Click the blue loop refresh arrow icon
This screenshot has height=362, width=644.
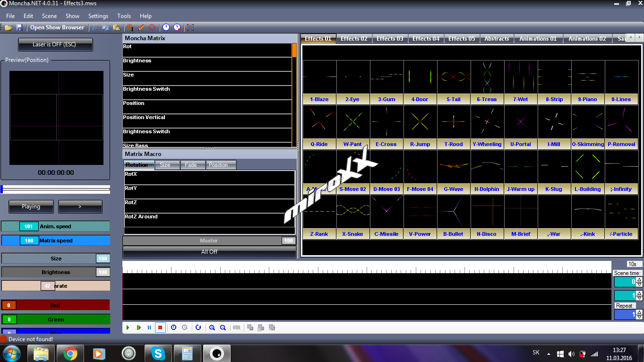coord(198,327)
